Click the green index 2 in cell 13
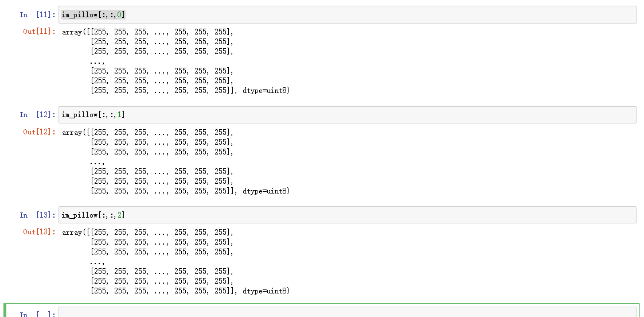 [x=119, y=215]
